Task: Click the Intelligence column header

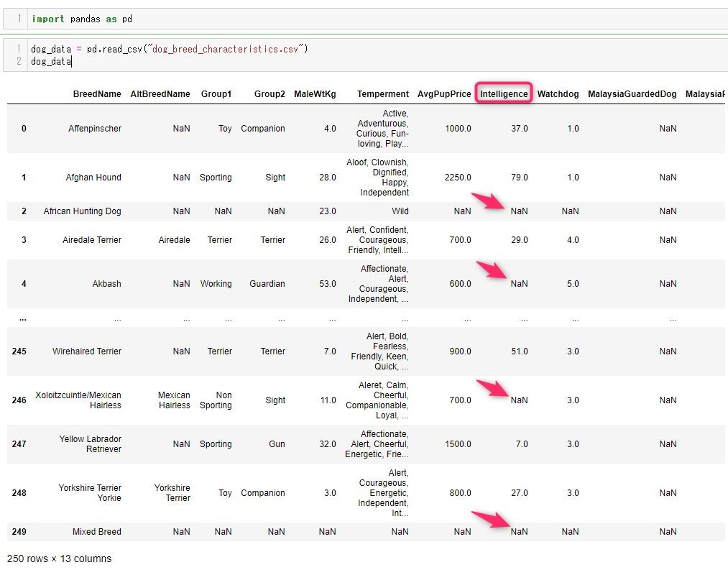Action: click(x=504, y=94)
